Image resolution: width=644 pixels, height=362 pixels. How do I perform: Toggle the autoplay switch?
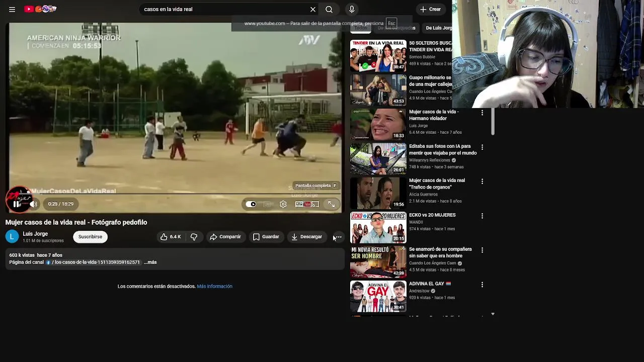[x=251, y=204]
